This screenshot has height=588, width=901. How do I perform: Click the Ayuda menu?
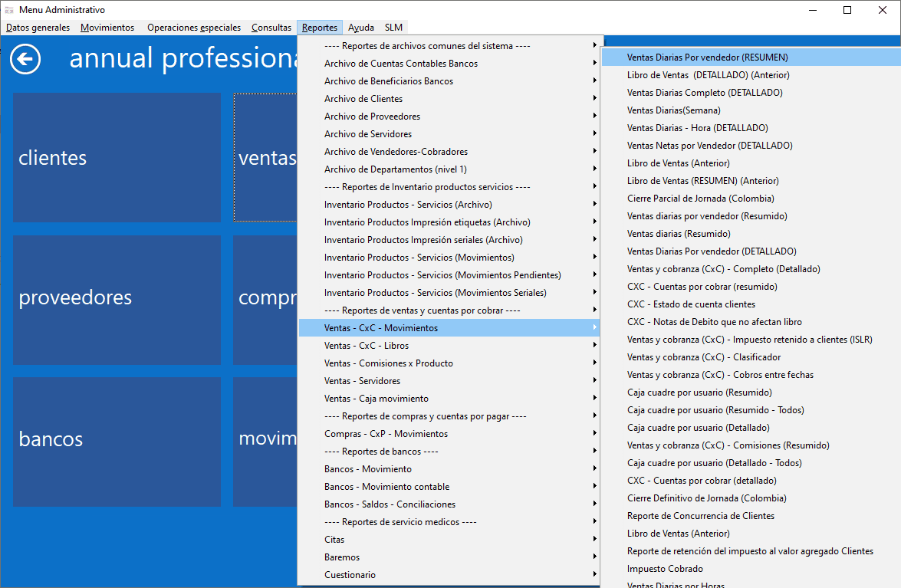tap(360, 28)
